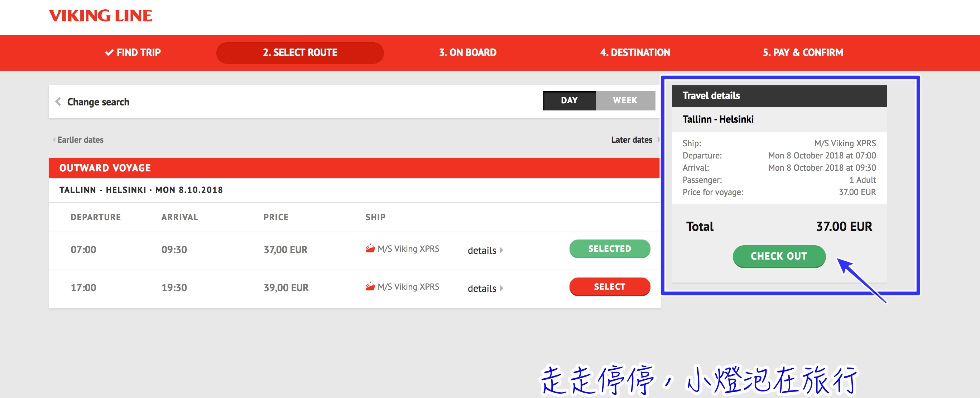Switch to DAY view

point(569,100)
